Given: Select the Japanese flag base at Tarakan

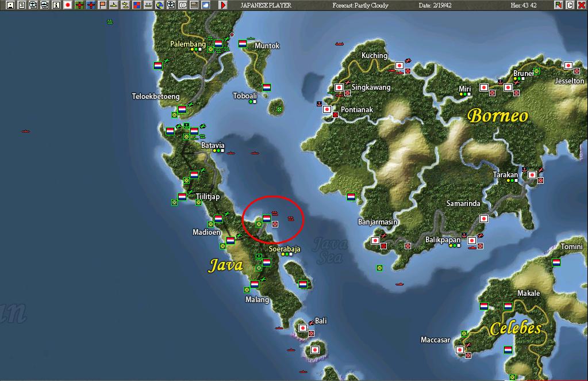Looking at the screenshot, I should pos(532,175).
